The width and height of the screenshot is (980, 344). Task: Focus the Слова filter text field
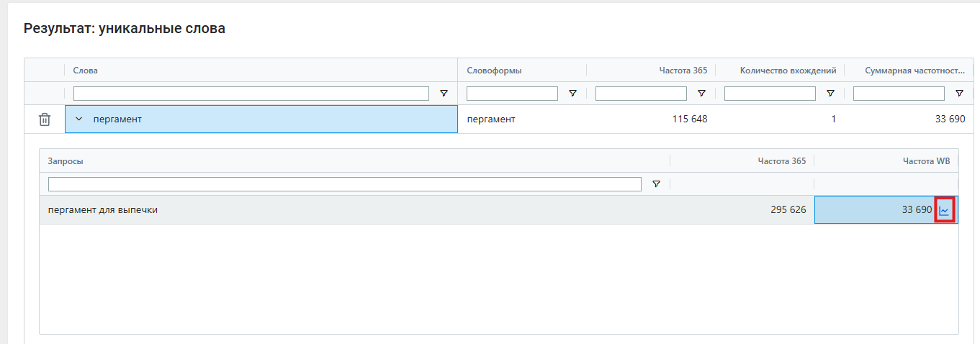251,94
